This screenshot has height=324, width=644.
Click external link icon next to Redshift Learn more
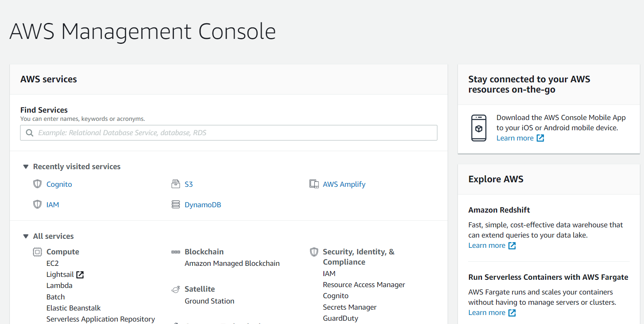[x=512, y=246]
